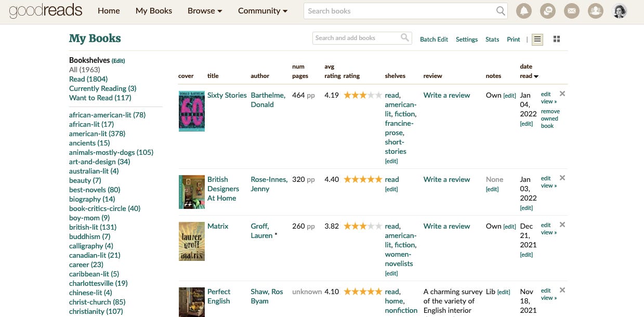Open the Sixty Stories title link
Screen dimensions: 644x317
click(x=227, y=95)
